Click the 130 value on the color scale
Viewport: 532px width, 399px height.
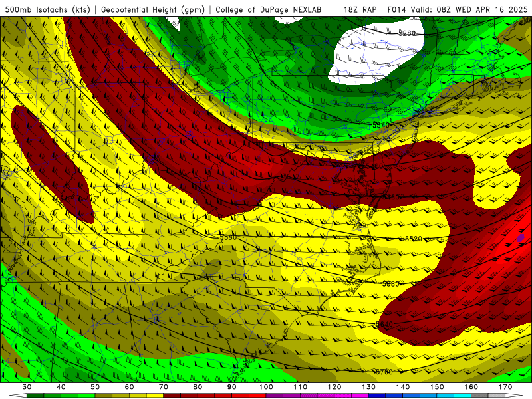tap(369, 387)
